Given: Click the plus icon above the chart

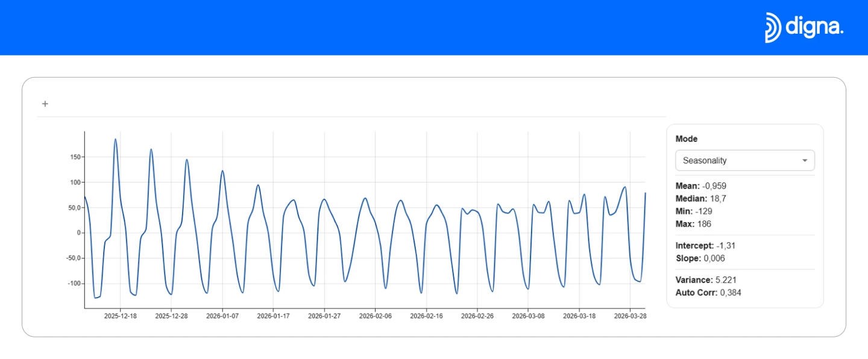Looking at the screenshot, I should point(45,104).
